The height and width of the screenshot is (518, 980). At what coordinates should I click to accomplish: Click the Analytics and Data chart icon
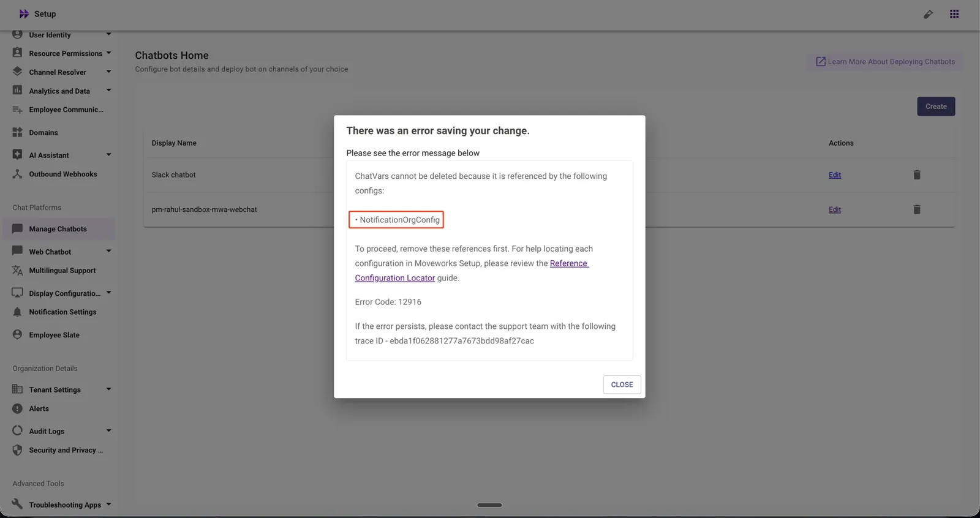[x=17, y=91]
